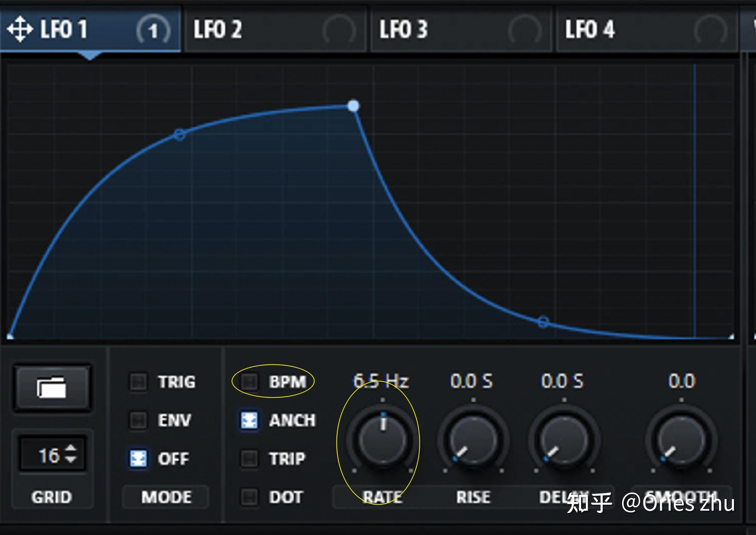The height and width of the screenshot is (535, 756).
Task: Click the LFO 3 modulation ring indicator
Action: tap(524, 30)
